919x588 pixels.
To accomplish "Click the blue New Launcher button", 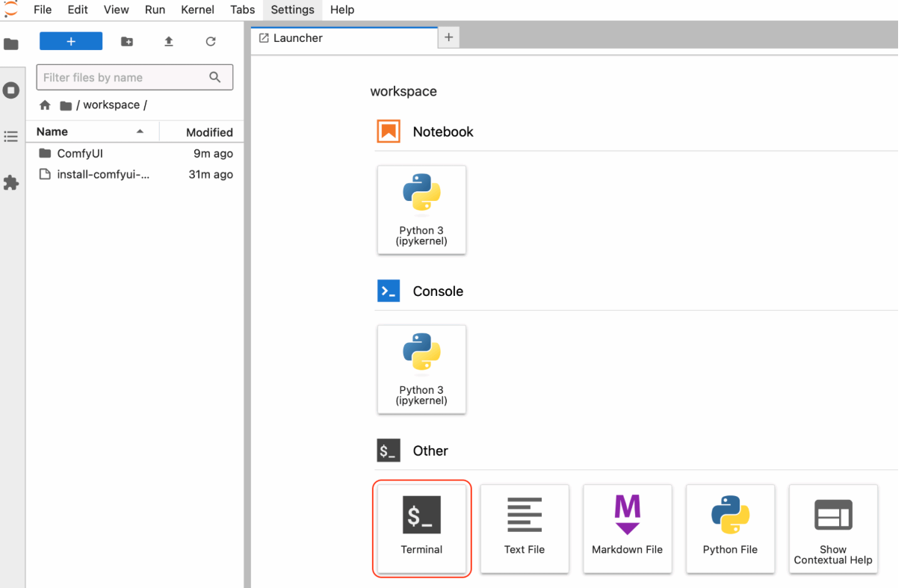I will [71, 42].
